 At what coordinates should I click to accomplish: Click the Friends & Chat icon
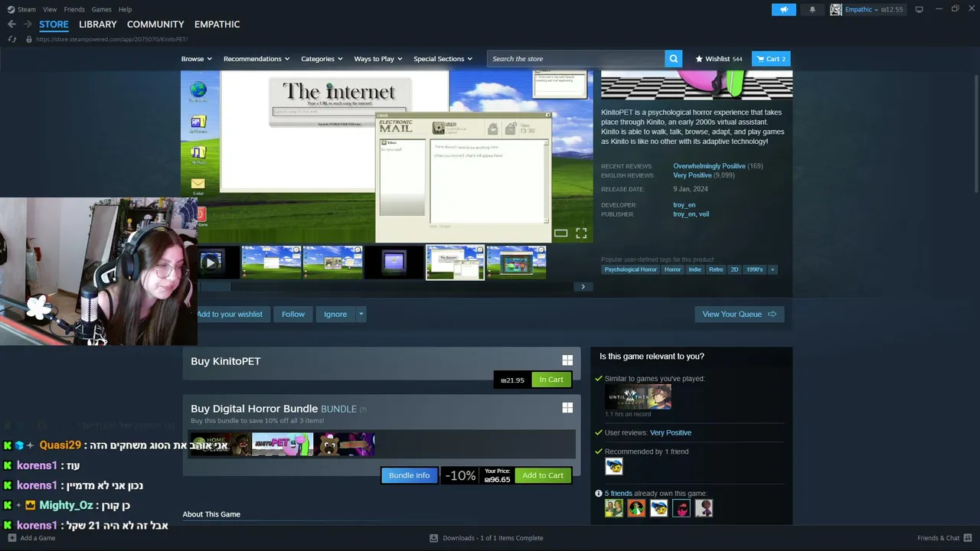968,538
